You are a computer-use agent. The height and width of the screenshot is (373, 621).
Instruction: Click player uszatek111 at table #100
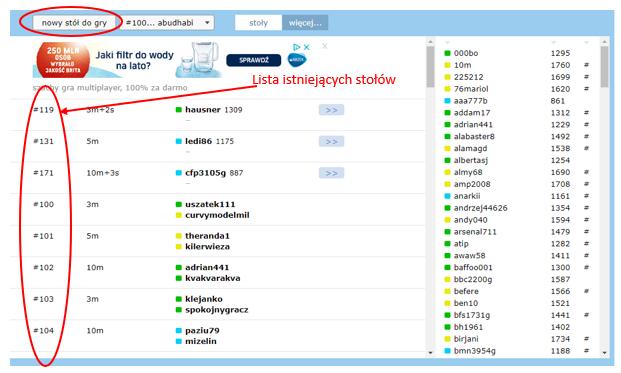coord(210,204)
